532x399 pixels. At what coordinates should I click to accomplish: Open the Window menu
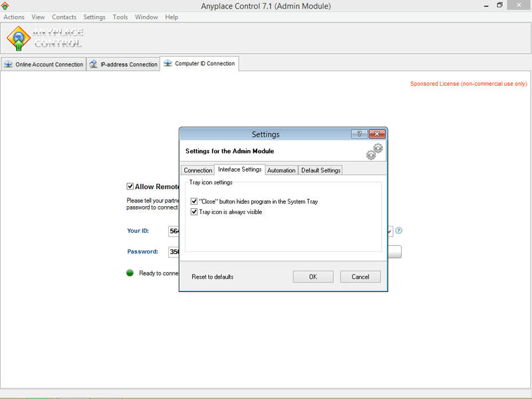(146, 17)
